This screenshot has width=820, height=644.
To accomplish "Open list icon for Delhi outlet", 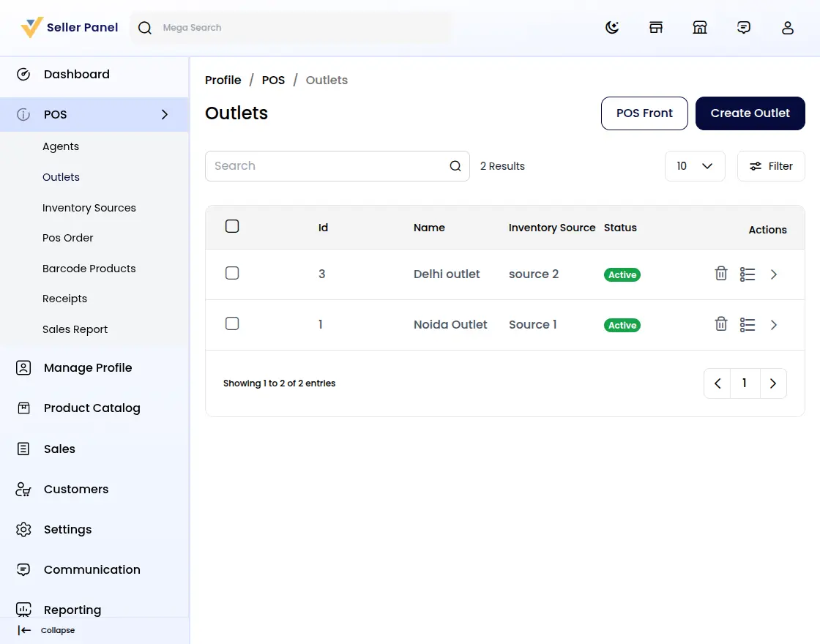I will [748, 274].
